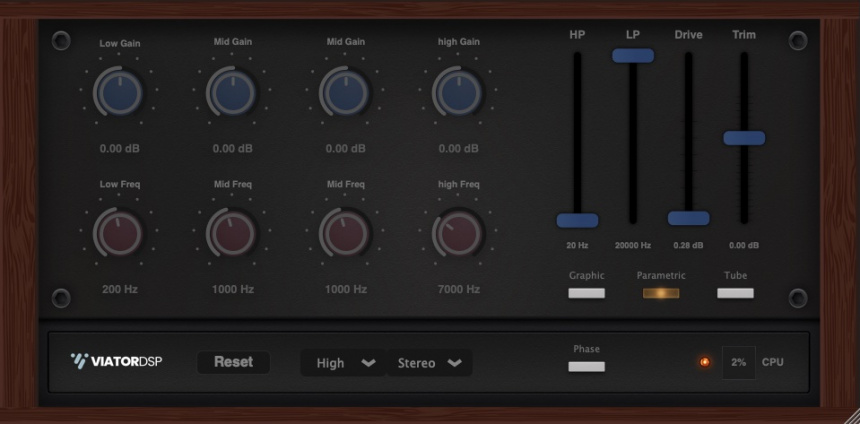
Task: Click the HP slider handle
Action: pos(577,221)
